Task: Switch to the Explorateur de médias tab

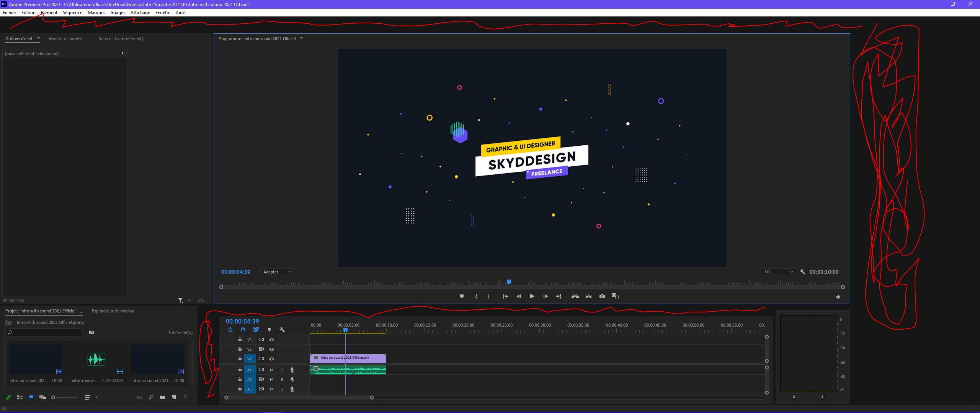Action: point(113,311)
